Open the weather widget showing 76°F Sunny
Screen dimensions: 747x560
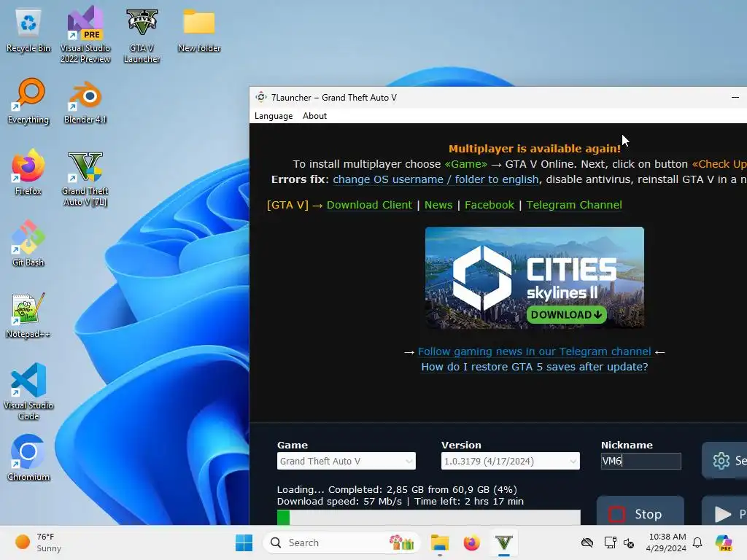[39, 542]
